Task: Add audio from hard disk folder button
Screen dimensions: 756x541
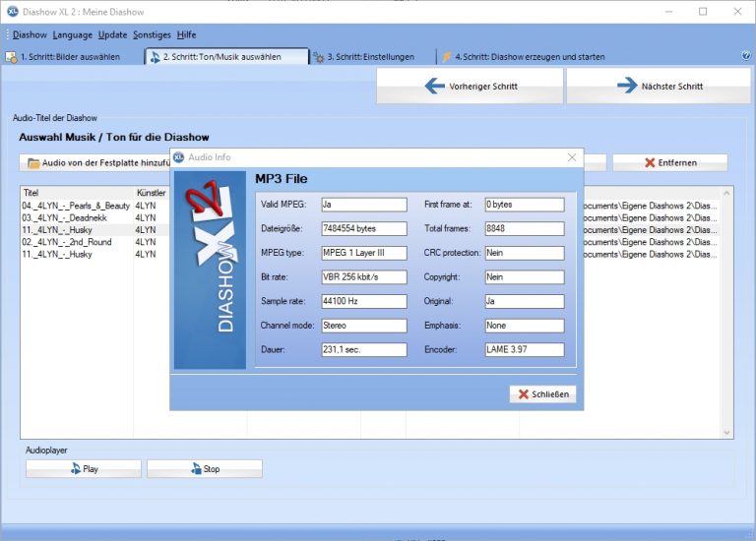Action: coord(96,163)
